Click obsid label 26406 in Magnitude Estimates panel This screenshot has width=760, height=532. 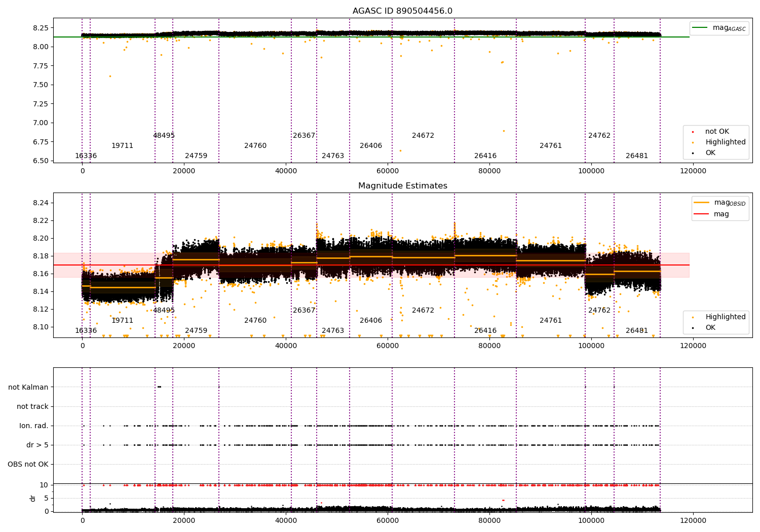point(371,321)
